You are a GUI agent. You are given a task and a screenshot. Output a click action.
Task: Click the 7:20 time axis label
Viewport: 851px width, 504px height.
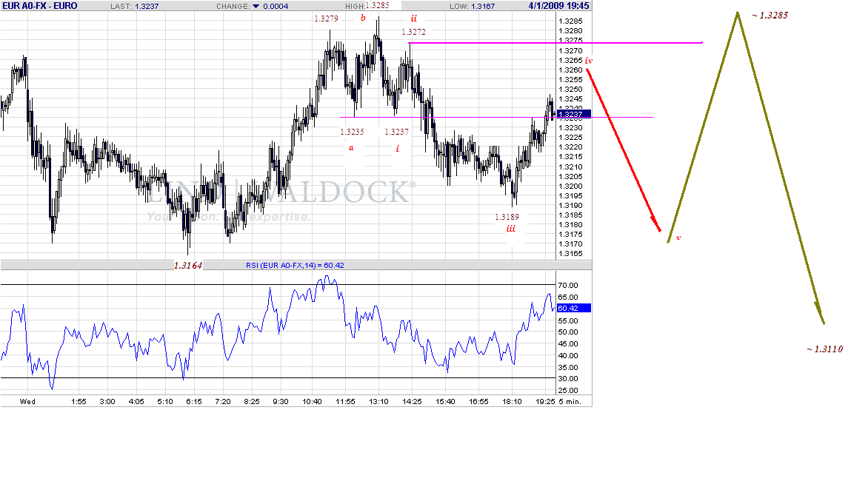pos(222,401)
